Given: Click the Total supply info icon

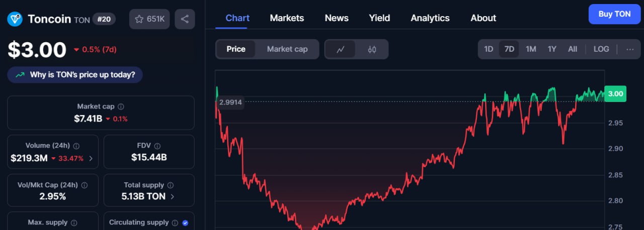Looking at the screenshot, I should point(171,185).
